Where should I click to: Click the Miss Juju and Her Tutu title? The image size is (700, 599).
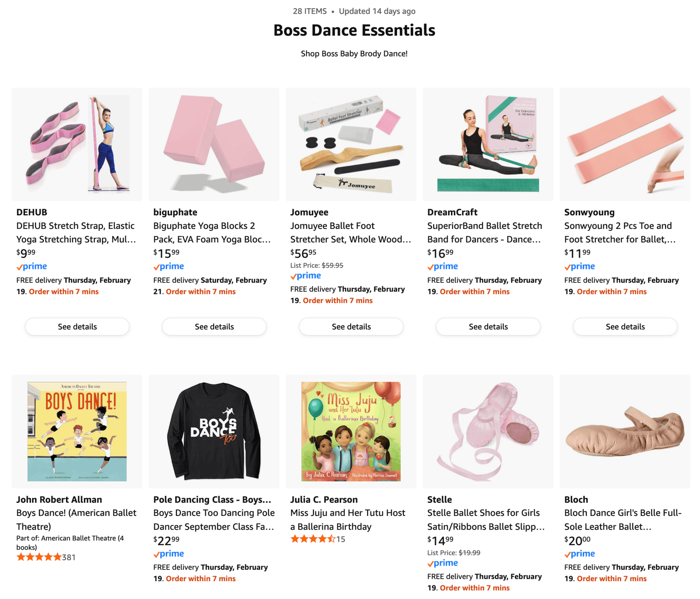(347, 520)
